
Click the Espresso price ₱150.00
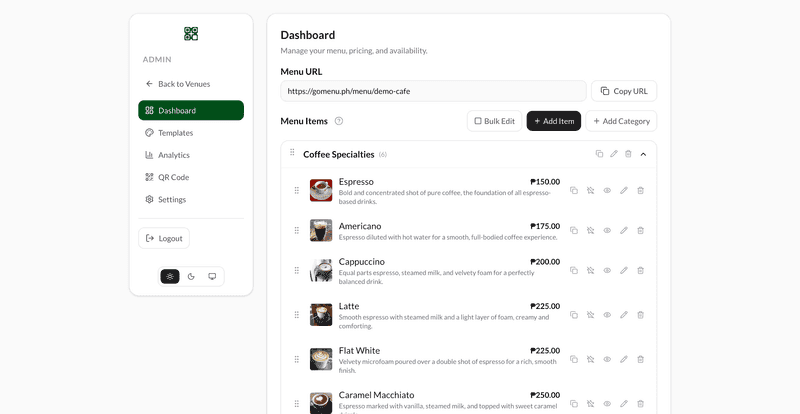pyautogui.click(x=545, y=182)
